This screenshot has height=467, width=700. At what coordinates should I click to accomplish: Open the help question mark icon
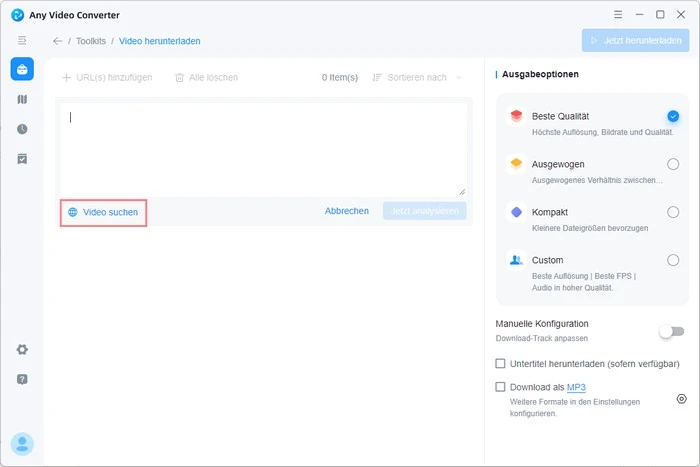22,379
